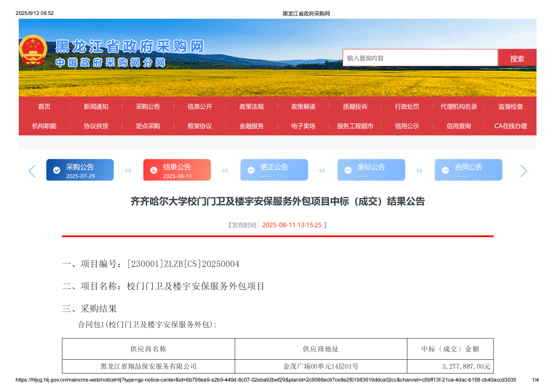
Task: Click minus icon on 合同公告 step
Action: (445, 170)
